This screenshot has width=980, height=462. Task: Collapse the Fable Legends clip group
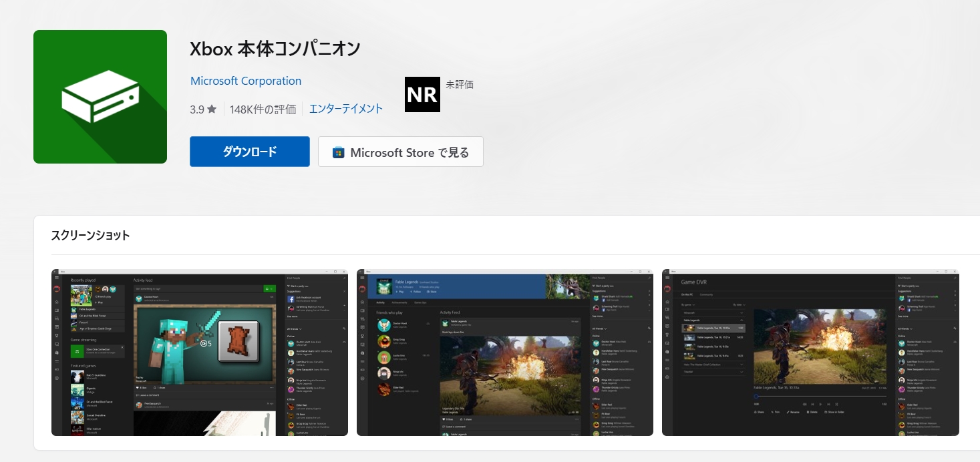742,320
